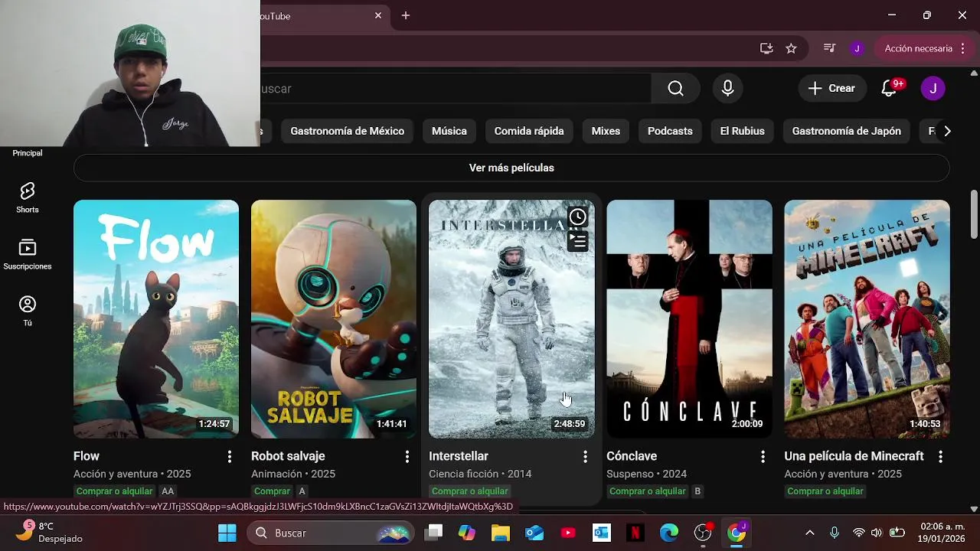980x551 pixels.
Task: Bookmark page with the star icon
Action: [791, 48]
